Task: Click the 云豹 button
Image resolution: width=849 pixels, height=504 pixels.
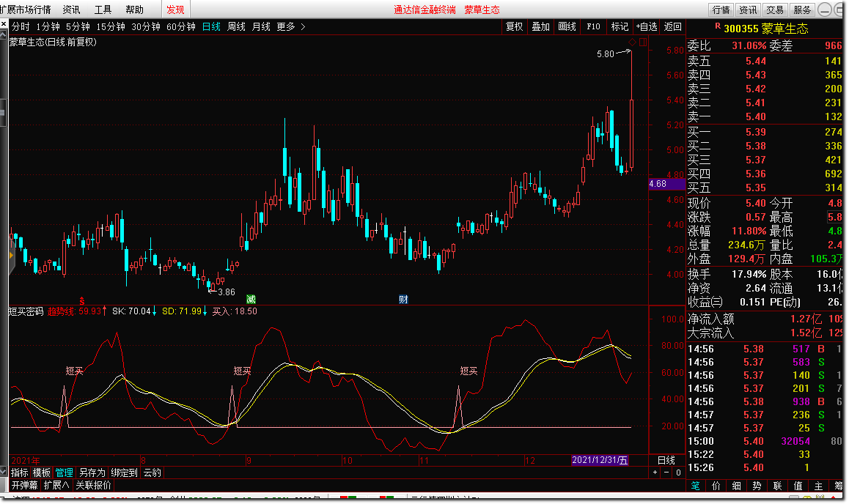Action: [x=152, y=472]
